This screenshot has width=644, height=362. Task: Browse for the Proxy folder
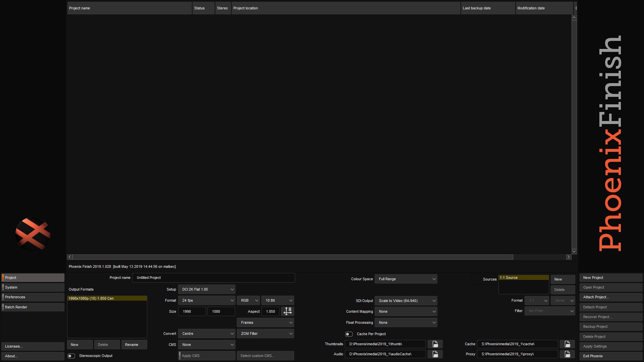(x=567, y=354)
